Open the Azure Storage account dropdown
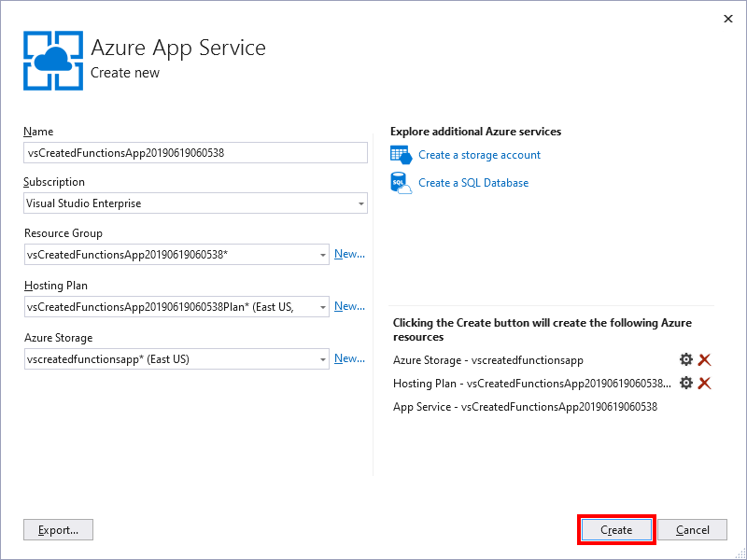 click(x=324, y=358)
